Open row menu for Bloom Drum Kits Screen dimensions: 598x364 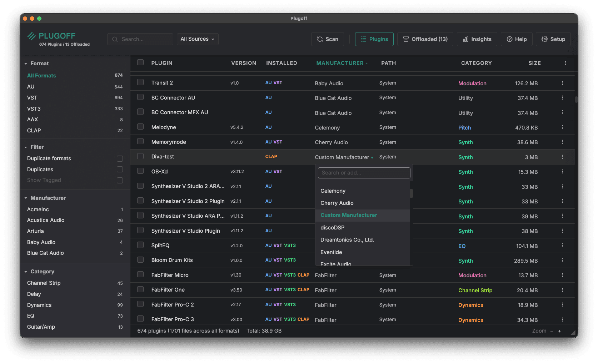pos(562,261)
